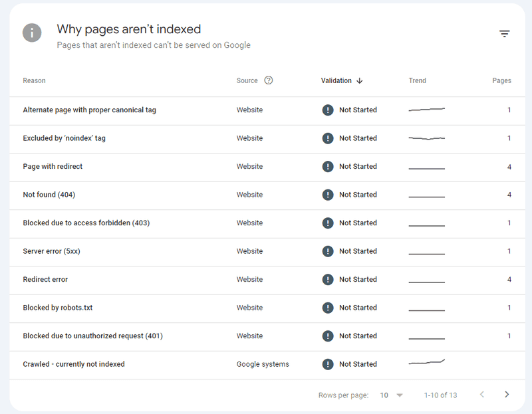Click trend sparkline in Crawled not indexed row
532x414 pixels.
pos(426,362)
